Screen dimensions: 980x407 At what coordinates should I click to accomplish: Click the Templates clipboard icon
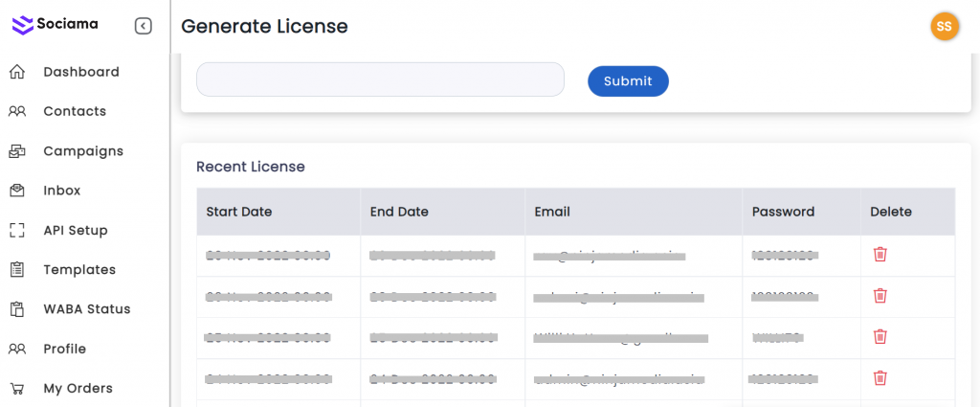click(17, 270)
